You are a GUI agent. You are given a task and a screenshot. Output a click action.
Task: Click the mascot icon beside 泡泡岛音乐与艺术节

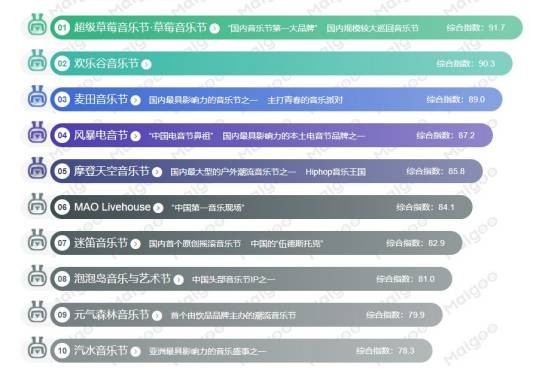[x=37, y=276]
